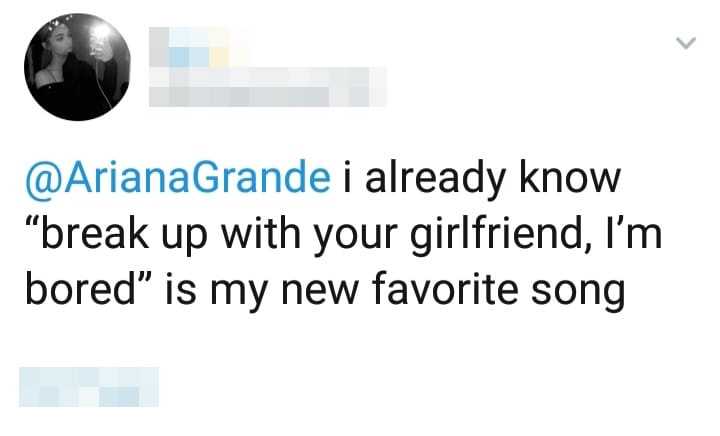This screenshot has height=436, width=720.
Task: Tap the "i already know" text
Action: point(481,180)
